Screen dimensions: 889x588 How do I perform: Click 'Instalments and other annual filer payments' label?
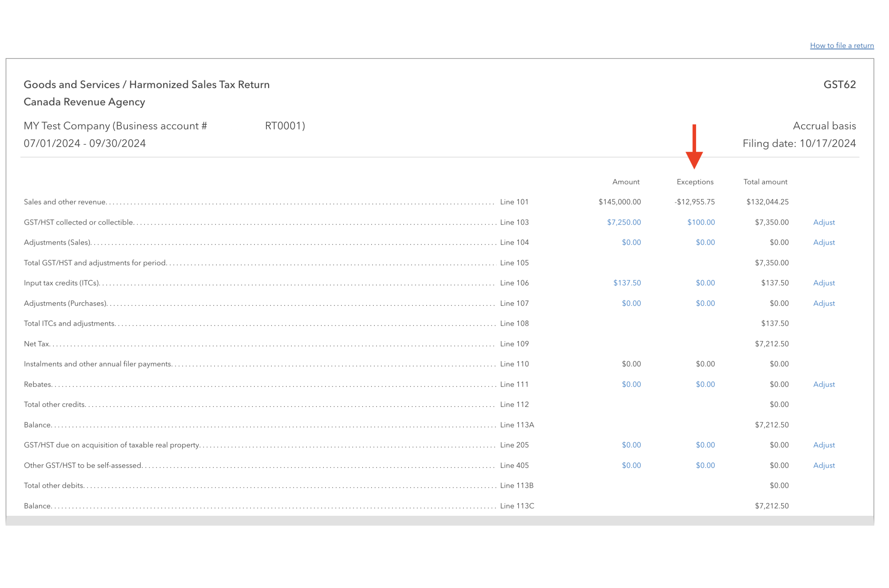pos(98,364)
